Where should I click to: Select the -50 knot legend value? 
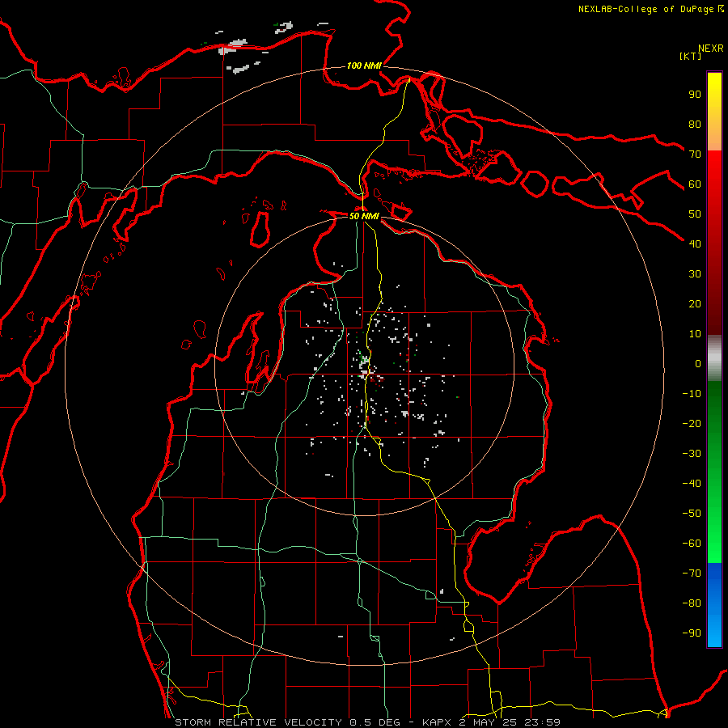click(692, 514)
